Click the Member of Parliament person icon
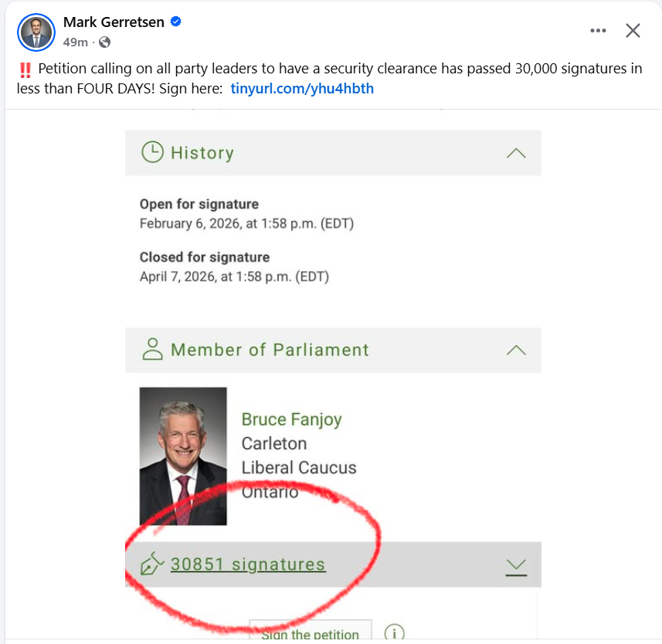This screenshot has width=662, height=644. [152, 349]
